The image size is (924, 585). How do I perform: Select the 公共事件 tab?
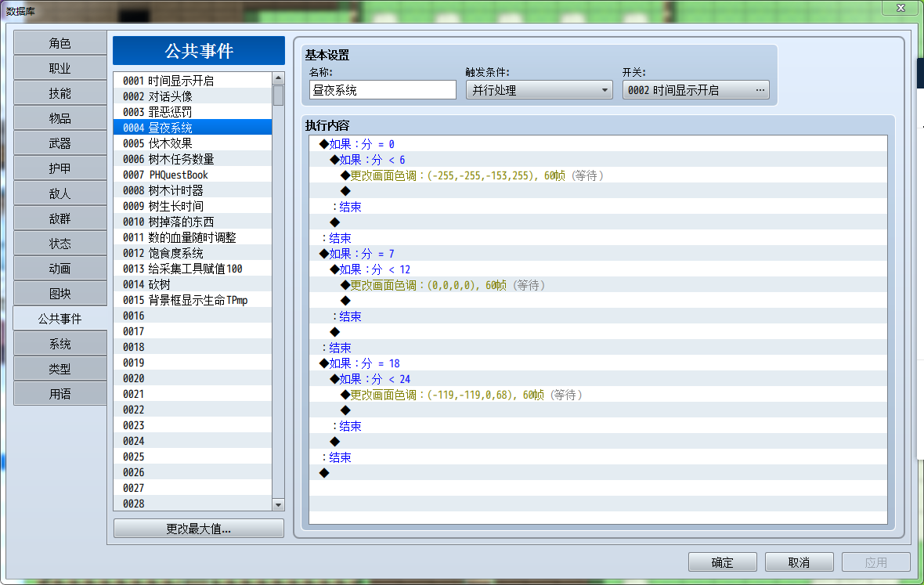(60, 319)
